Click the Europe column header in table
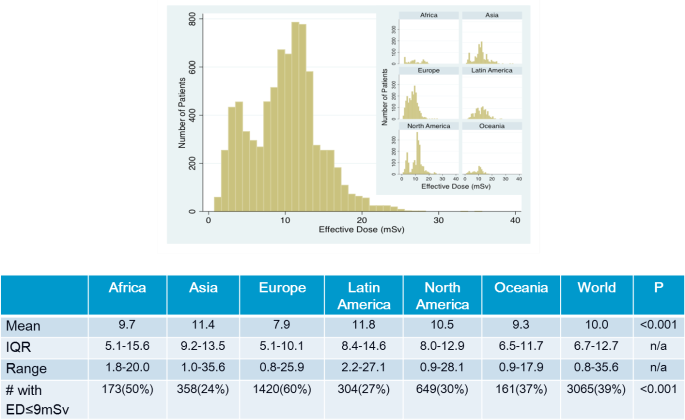 [283, 290]
